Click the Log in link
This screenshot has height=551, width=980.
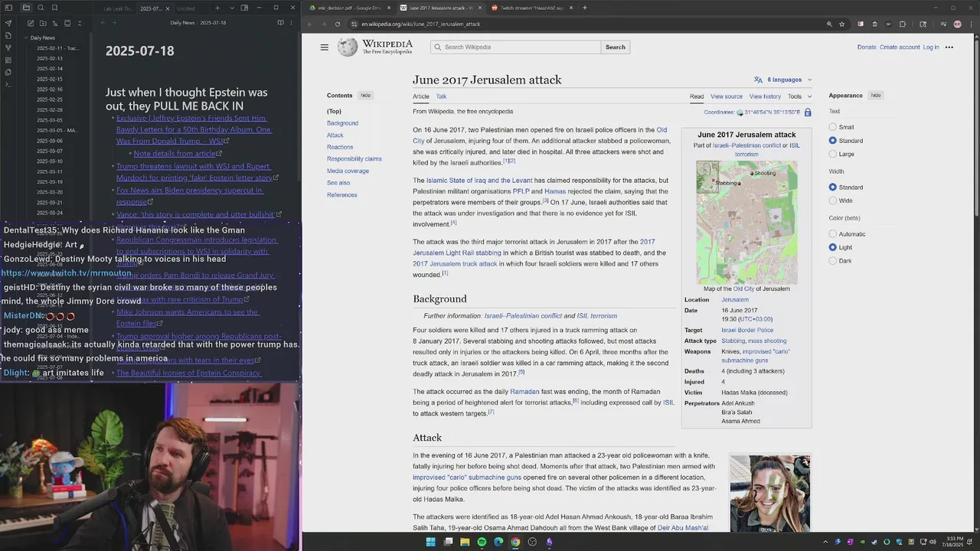931,47
